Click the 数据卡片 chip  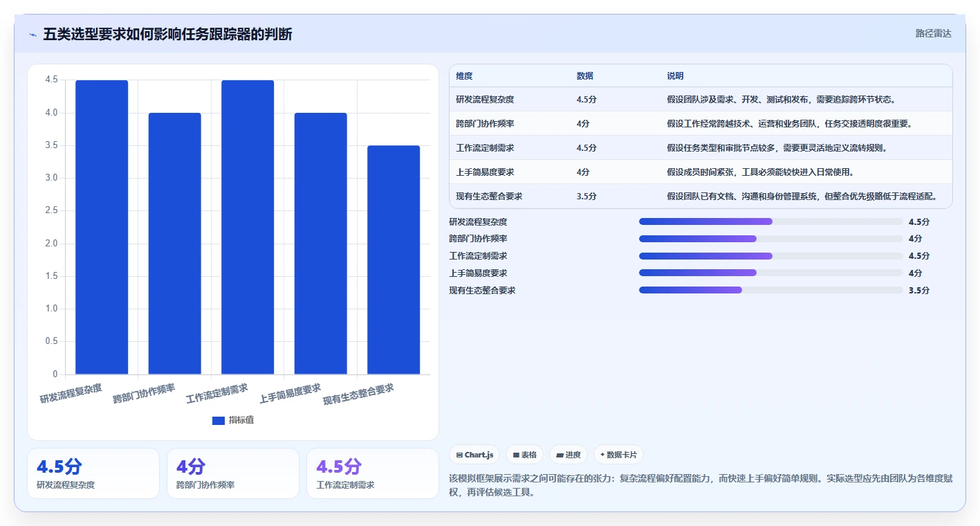618,455
